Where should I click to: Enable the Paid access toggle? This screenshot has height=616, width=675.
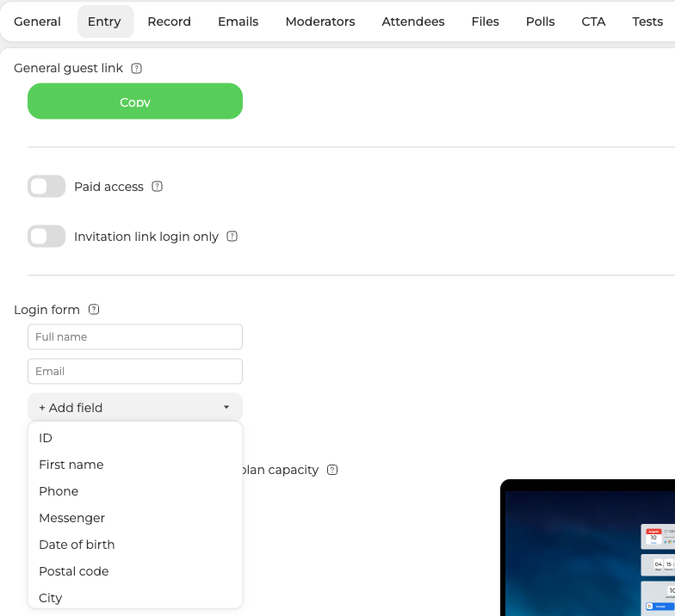pos(46,186)
